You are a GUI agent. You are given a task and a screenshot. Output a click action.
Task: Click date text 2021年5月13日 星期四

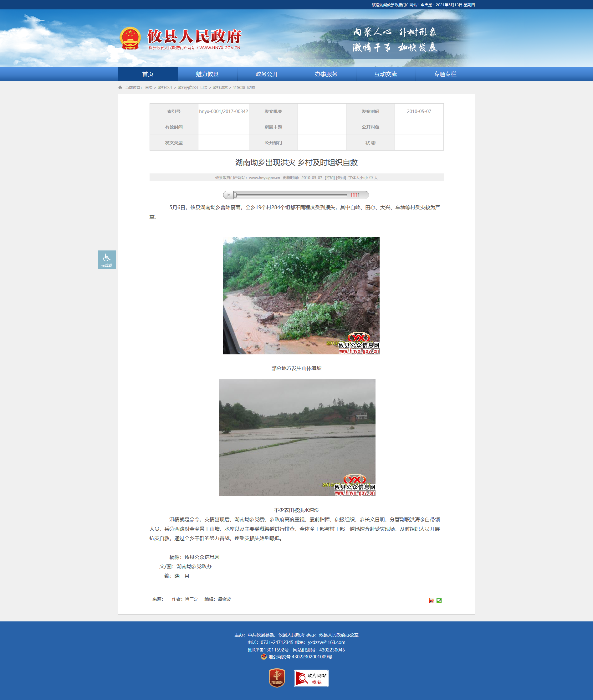(x=455, y=5)
